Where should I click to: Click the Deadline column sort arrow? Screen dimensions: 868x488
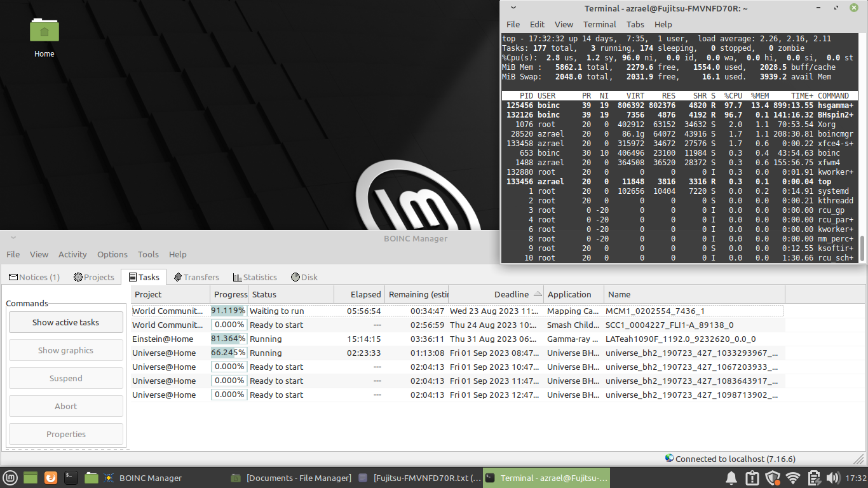tap(538, 294)
